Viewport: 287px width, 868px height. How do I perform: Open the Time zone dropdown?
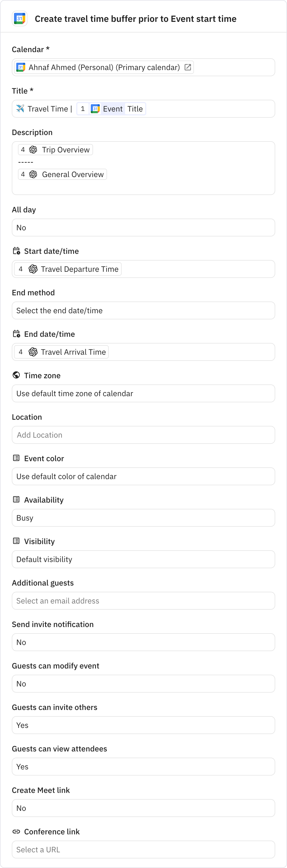(x=143, y=393)
